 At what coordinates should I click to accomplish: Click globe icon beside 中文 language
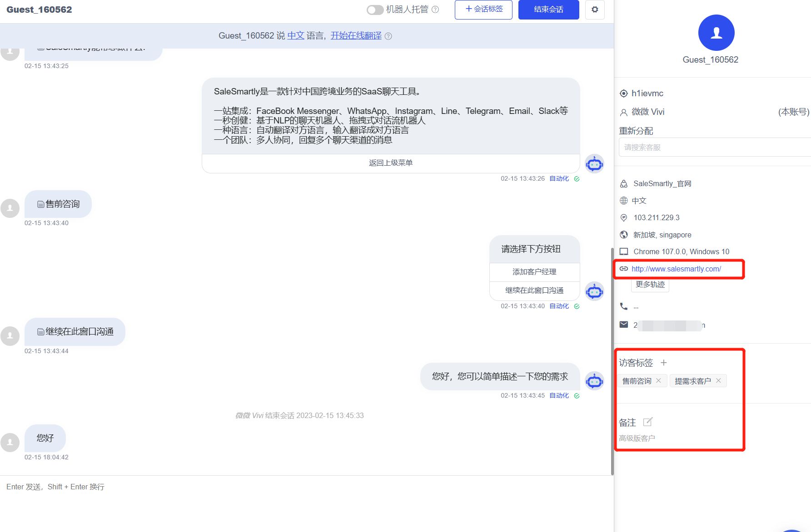[x=624, y=201]
